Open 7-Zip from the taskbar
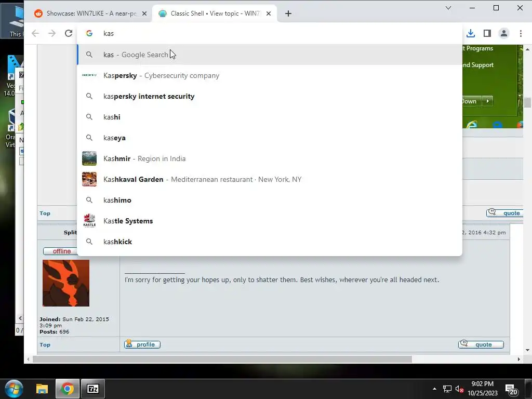 (x=93, y=389)
